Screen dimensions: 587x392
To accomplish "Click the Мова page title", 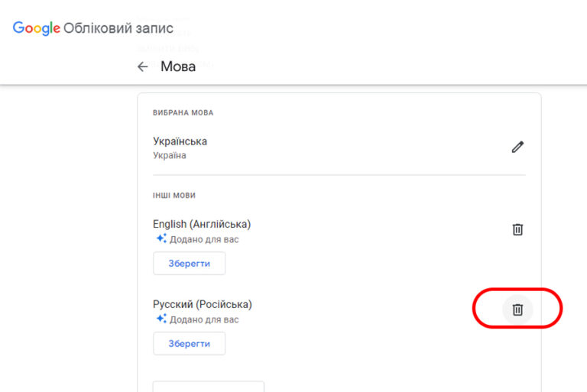I will pyautogui.click(x=178, y=66).
